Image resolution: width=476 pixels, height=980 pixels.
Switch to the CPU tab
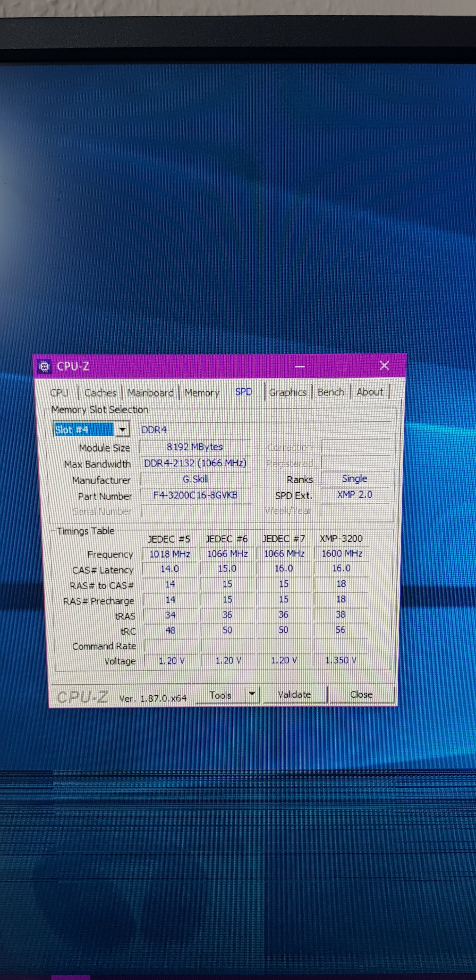(59, 393)
